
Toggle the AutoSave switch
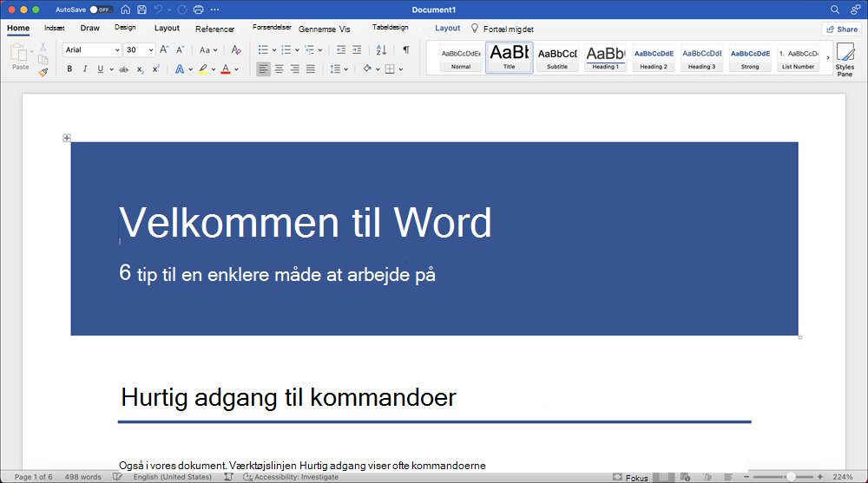102,10
